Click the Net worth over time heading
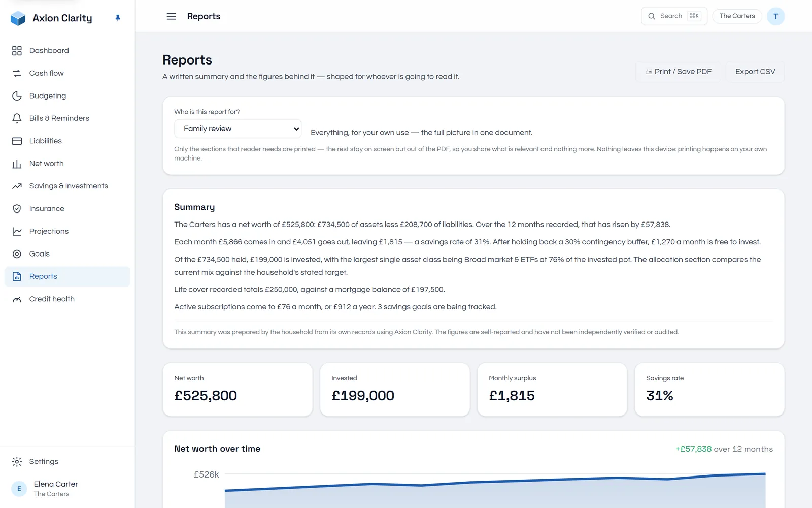This screenshot has height=508, width=812. (x=217, y=449)
